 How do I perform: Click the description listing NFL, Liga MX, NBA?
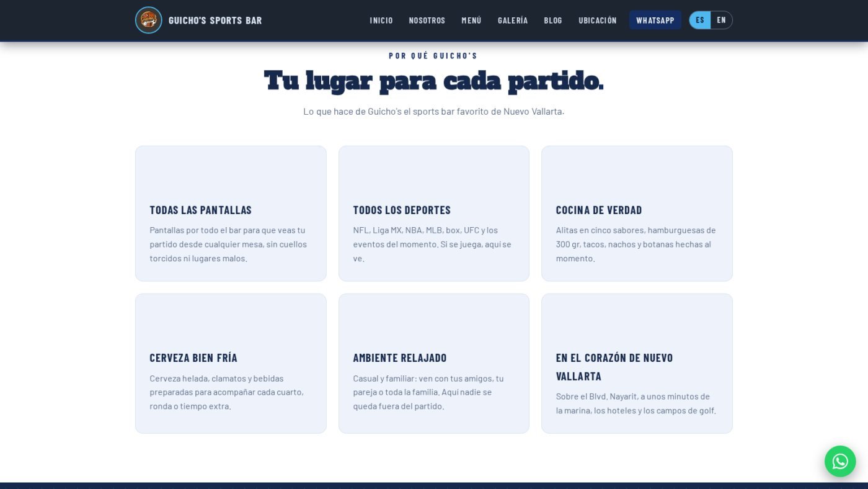(432, 244)
